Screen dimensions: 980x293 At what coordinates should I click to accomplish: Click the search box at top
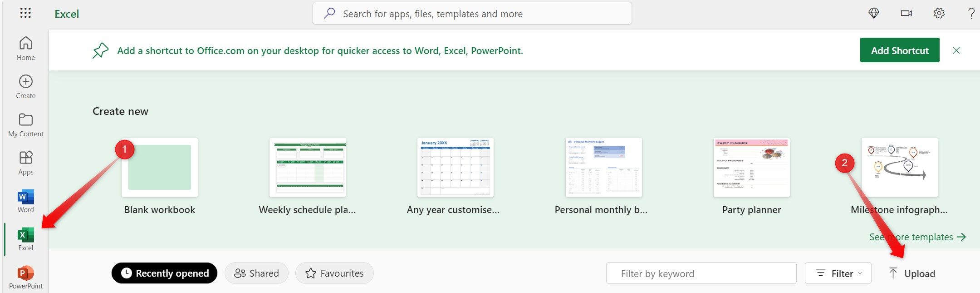[472, 14]
